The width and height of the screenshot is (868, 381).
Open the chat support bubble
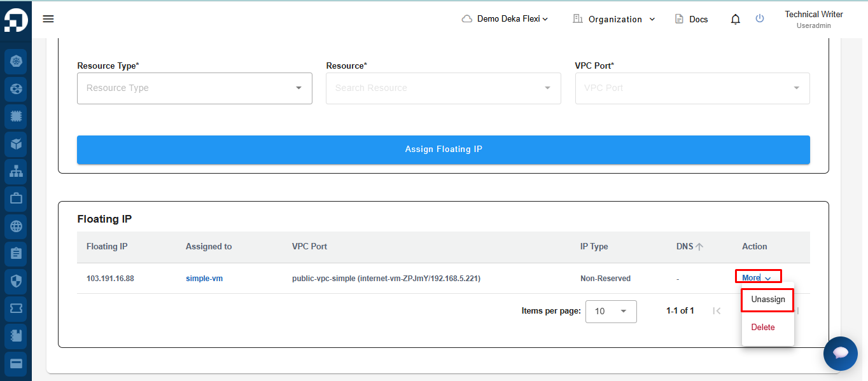coord(840,353)
